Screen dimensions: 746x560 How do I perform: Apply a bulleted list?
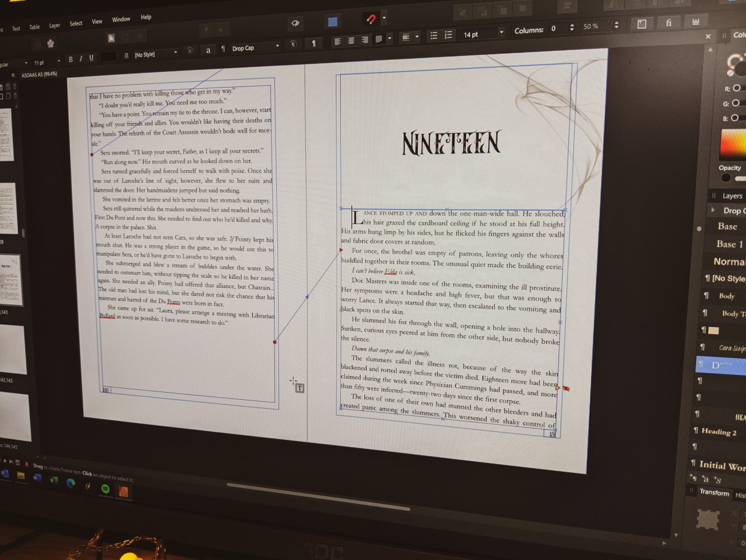tap(434, 35)
